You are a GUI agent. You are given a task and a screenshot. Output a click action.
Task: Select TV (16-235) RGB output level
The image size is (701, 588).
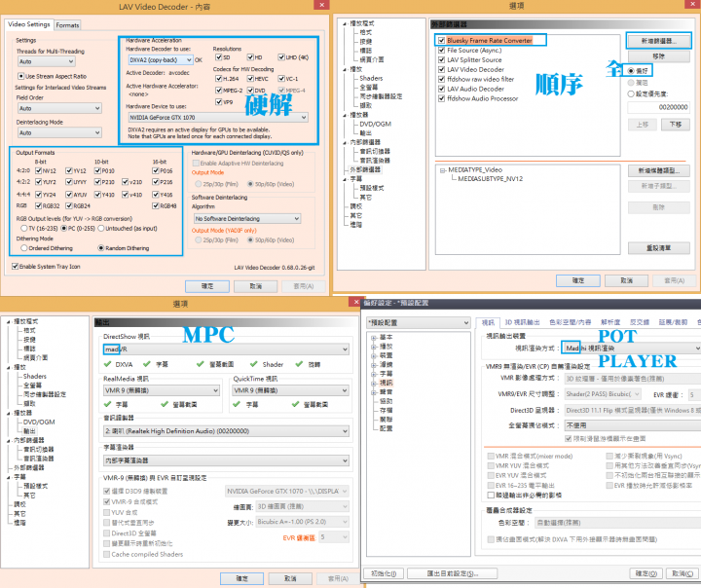point(24,228)
